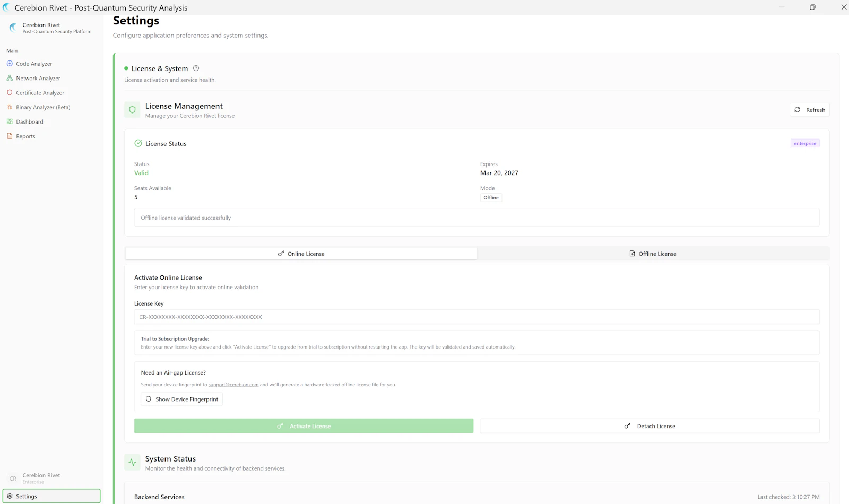Click the Settings gear icon
The image size is (849, 504).
[10, 496]
